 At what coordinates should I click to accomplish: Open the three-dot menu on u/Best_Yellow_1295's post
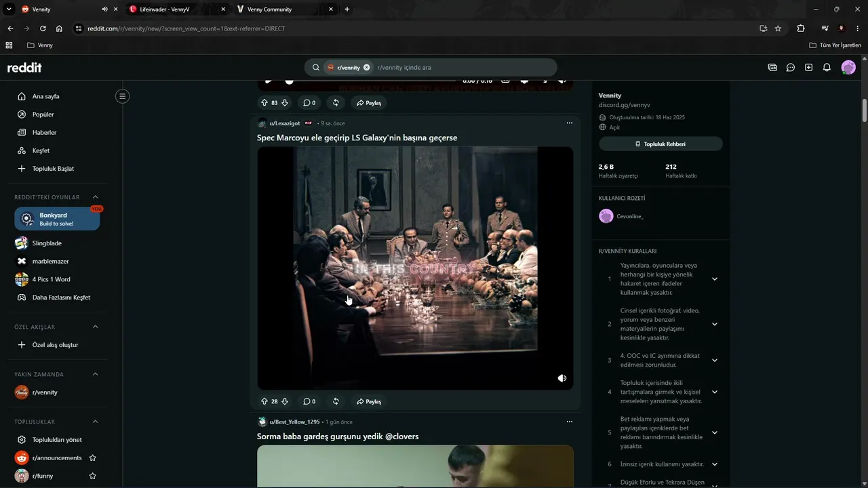coord(570,422)
